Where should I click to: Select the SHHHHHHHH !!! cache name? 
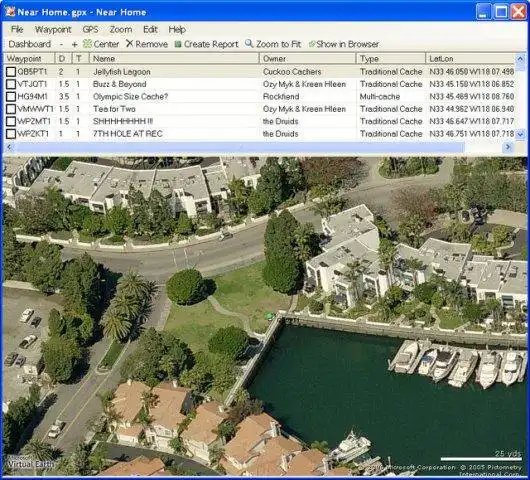point(123,121)
